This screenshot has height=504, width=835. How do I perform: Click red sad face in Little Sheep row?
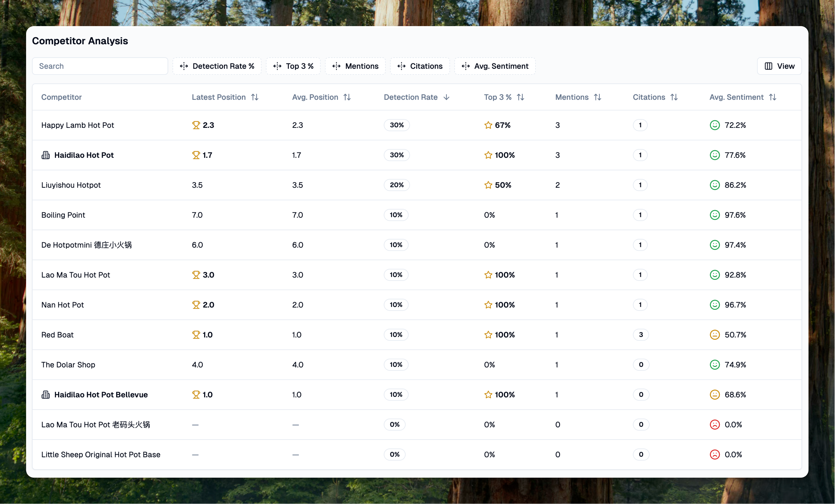[715, 454]
